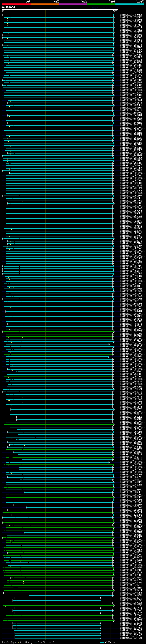Select hit label UniRef100_A1D924
The image size is (146, 644).
tap(131, 572)
